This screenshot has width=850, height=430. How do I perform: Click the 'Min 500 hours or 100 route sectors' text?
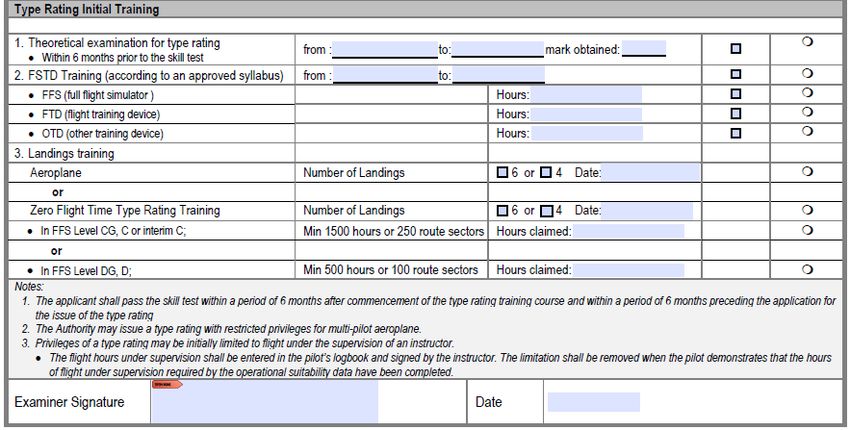tap(390, 269)
